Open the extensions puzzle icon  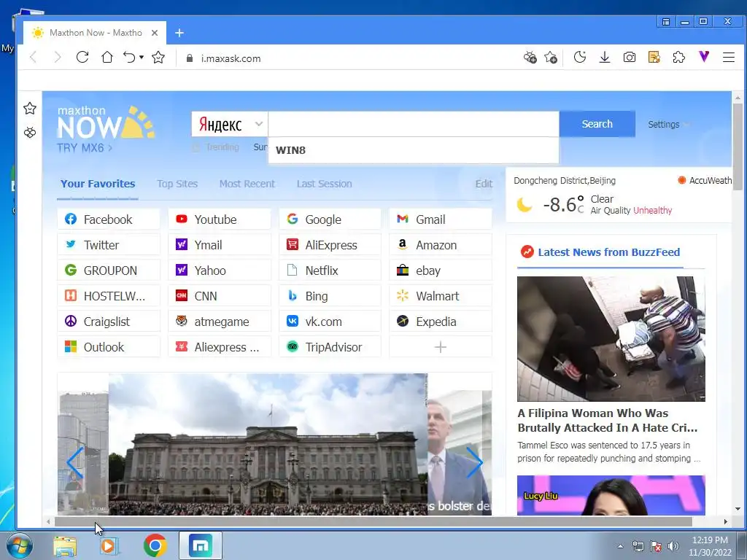[679, 58]
